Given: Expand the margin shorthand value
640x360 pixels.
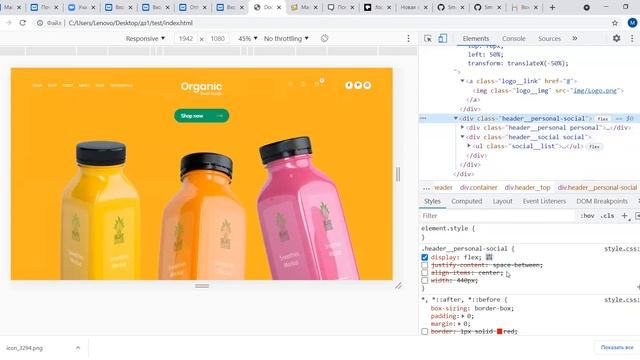Looking at the screenshot, I should point(459,324).
